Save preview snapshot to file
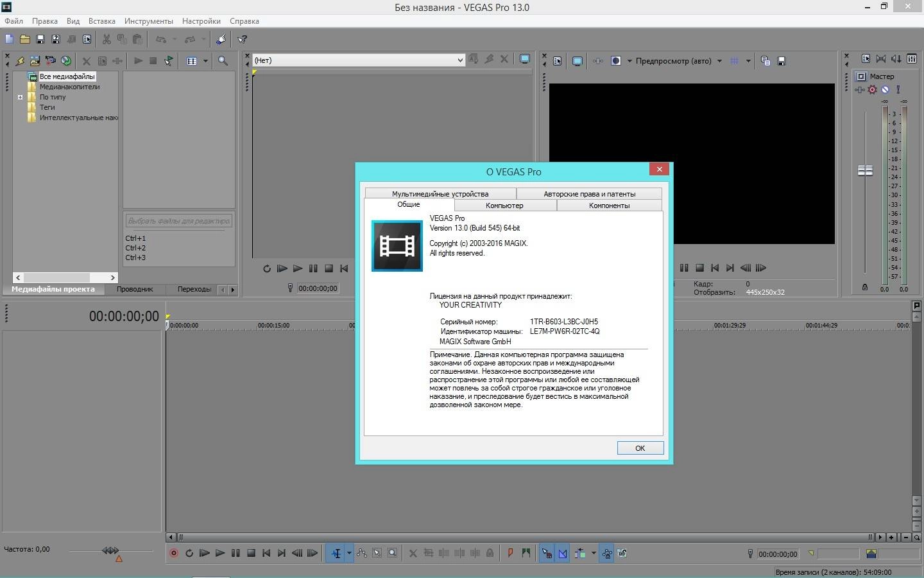Screen dimensions: 924x578 click(x=782, y=61)
